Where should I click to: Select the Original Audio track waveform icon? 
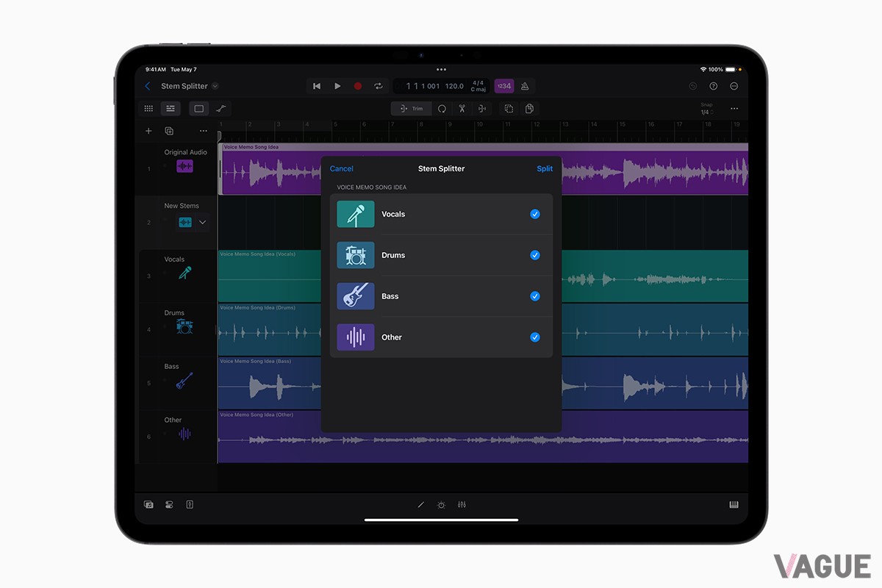(184, 167)
